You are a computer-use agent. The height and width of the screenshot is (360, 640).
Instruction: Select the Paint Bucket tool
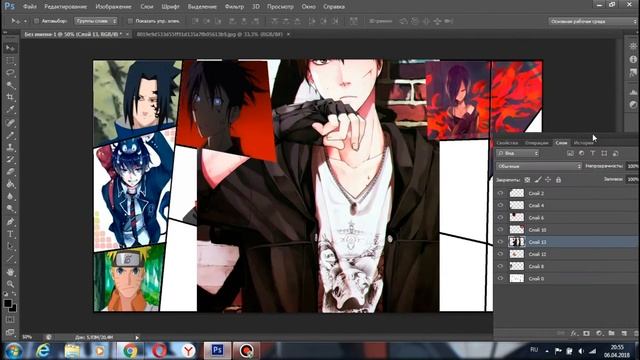[10, 184]
